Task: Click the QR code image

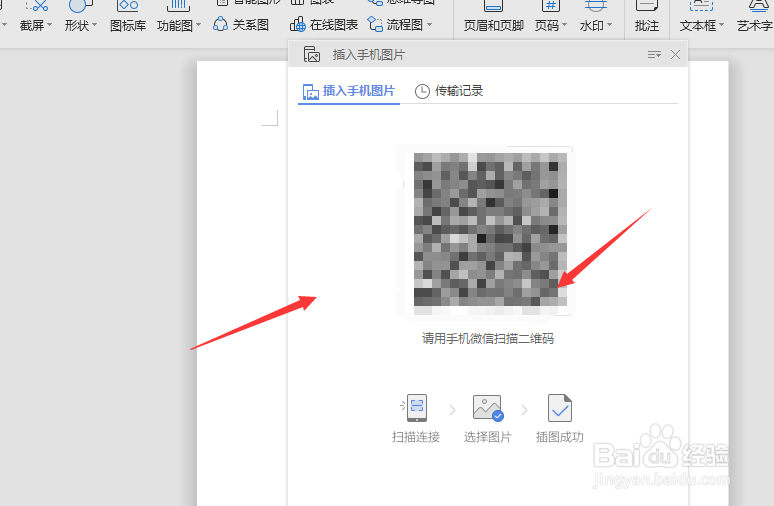Action: [x=490, y=230]
